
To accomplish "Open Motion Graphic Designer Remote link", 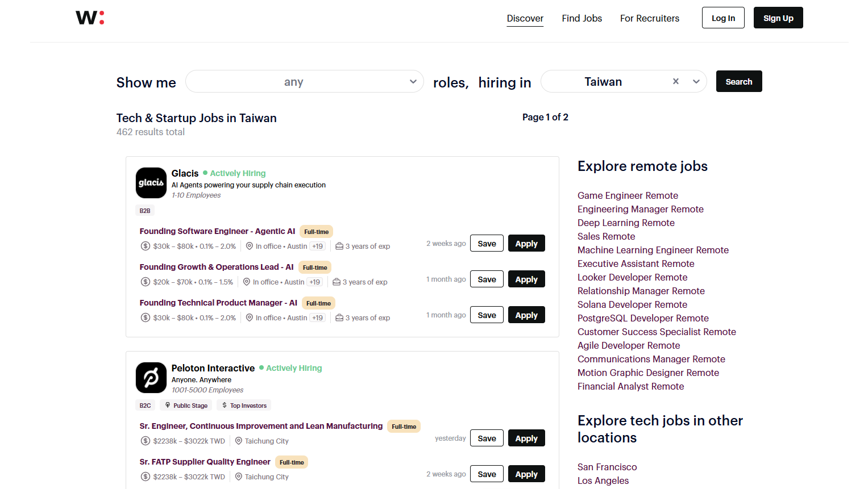I will click(649, 373).
